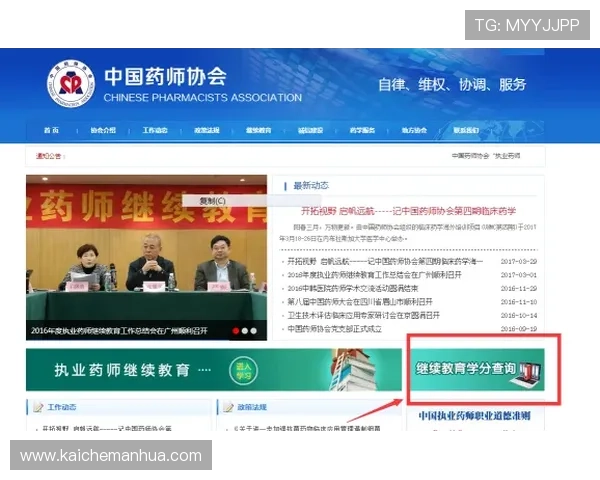Click the scrolling notice 中国药师协会 "执业药师
This screenshot has width=600, height=480.
tap(486, 156)
